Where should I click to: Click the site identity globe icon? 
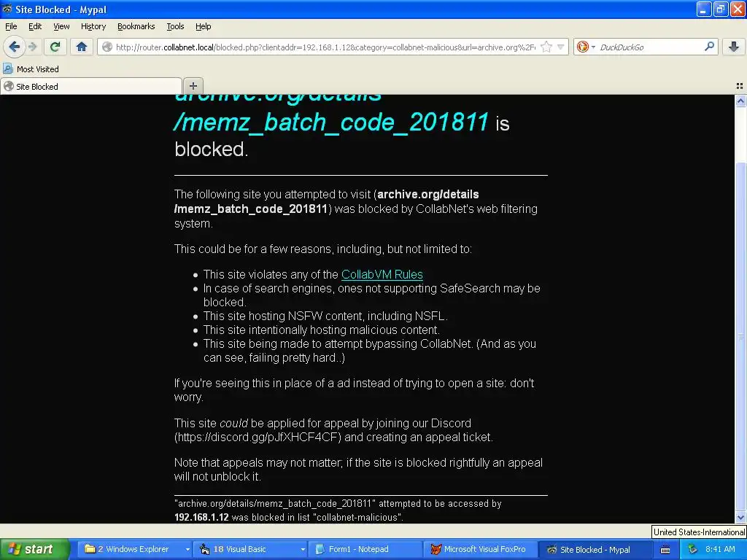tap(107, 47)
